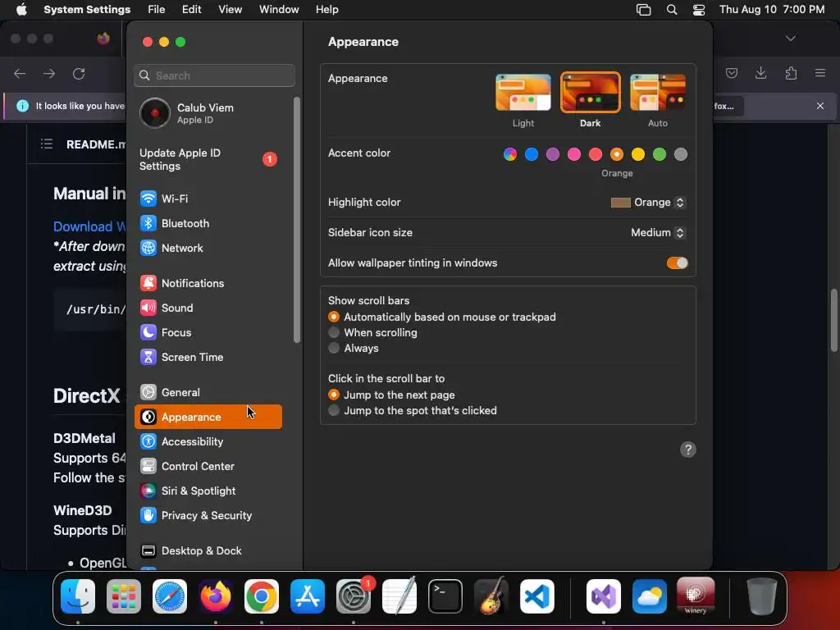Image resolution: width=840 pixels, height=630 pixels.
Task: Open Firefox hamburger application menu
Action: (820, 73)
